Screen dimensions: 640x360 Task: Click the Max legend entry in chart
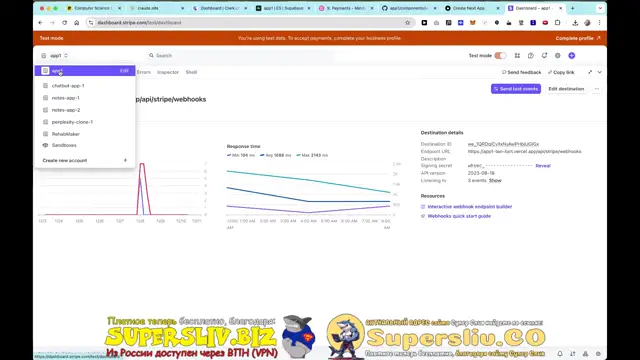pyautogui.click(x=312, y=155)
